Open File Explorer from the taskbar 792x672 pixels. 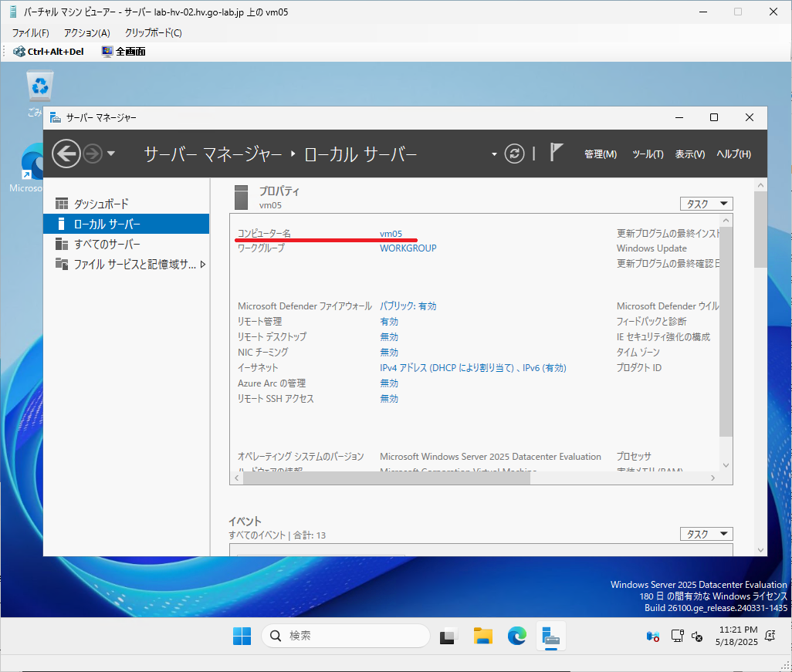(483, 637)
